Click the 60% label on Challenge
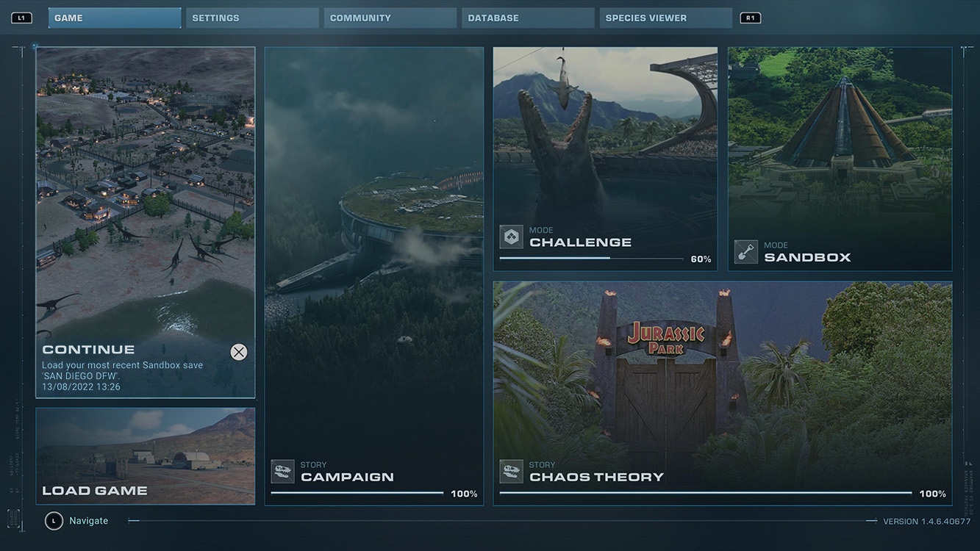 701,259
